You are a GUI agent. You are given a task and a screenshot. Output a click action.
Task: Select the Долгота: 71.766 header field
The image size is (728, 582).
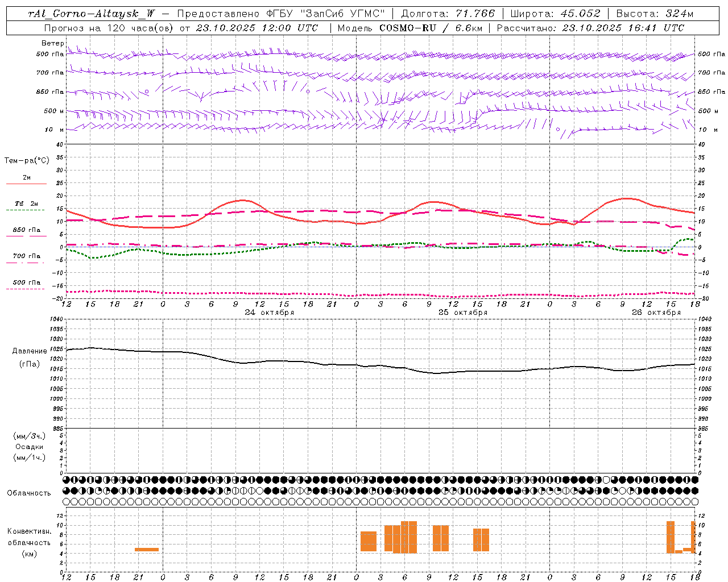point(448,14)
